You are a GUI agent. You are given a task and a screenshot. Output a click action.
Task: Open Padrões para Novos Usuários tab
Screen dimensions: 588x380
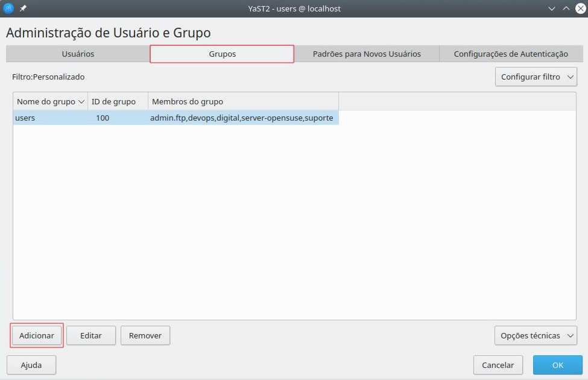tap(366, 54)
